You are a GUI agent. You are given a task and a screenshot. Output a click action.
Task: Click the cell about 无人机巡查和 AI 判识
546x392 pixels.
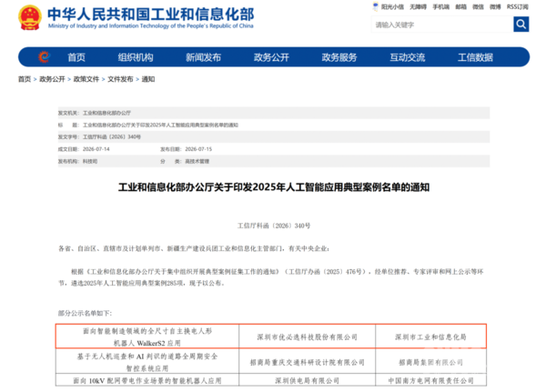pyautogui.click(x=147, y=362)
